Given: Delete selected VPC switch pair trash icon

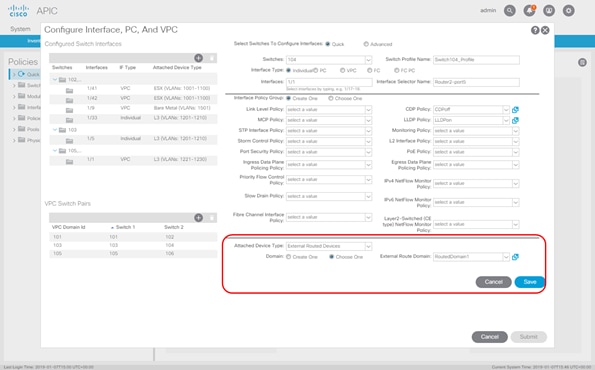Looking at the screenshot, I should coord(212,218).
